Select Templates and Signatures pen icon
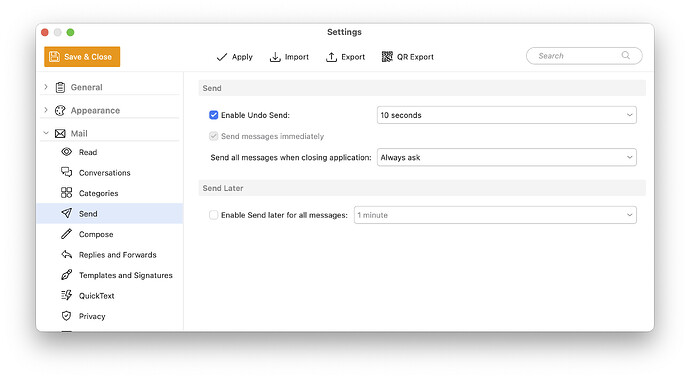690x379 pixels. (66, 275)
